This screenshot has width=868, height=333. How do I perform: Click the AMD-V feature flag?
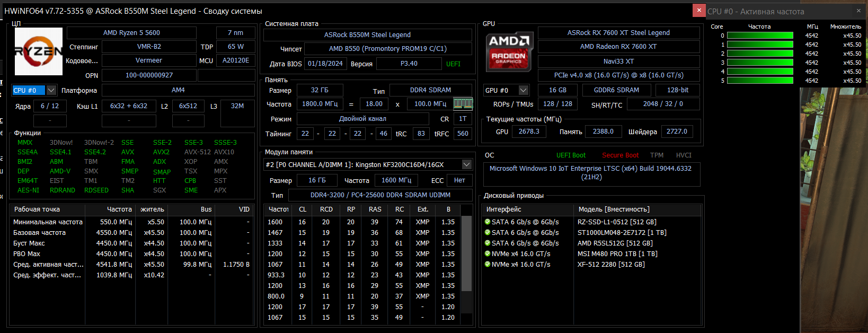[x=60, y=171]
